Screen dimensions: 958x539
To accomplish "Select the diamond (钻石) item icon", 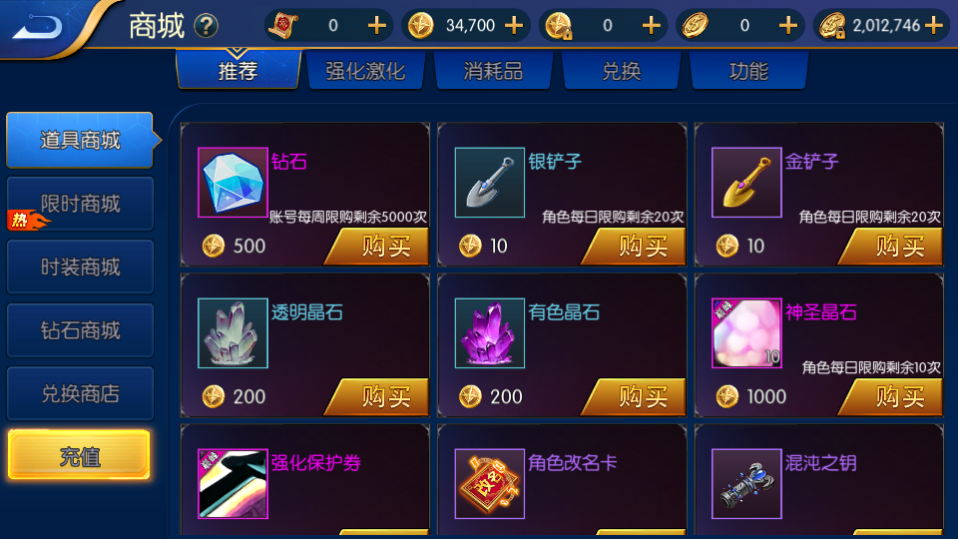I will coord(233,182).
